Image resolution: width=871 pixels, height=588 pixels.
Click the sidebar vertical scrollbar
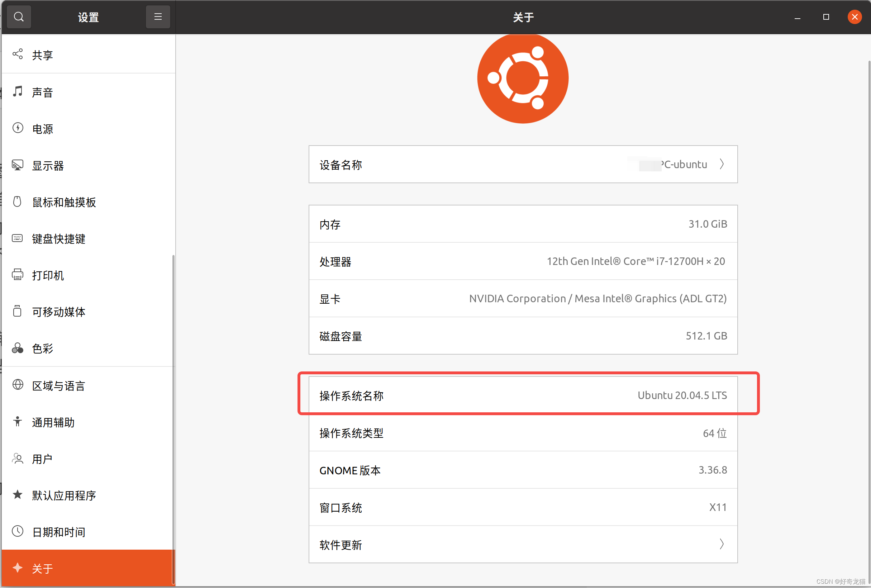[x=173, y=419]
